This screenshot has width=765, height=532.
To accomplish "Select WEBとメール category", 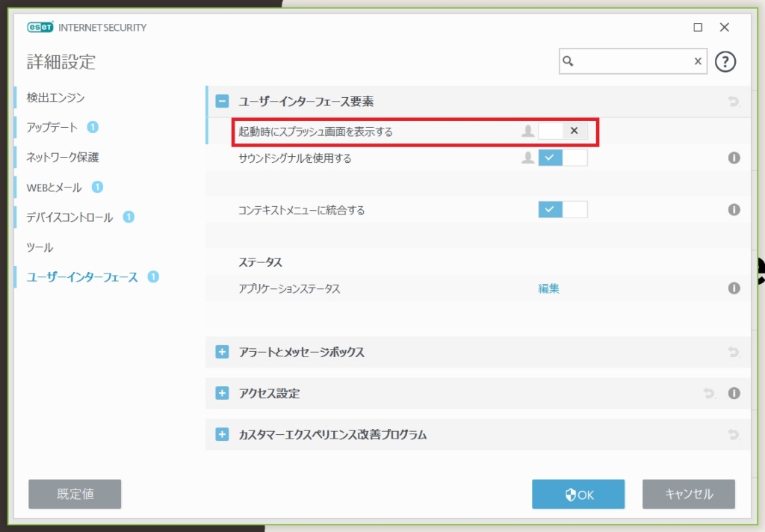I will (54, 188).
